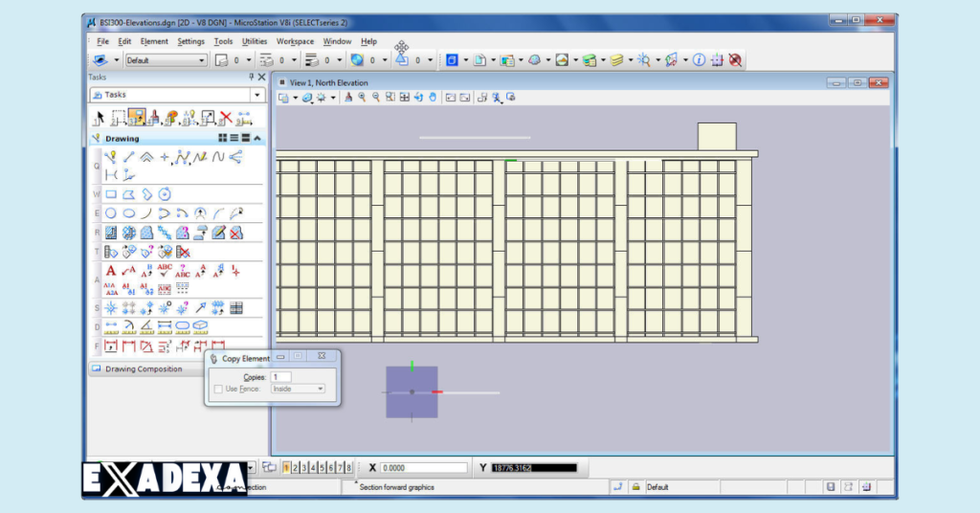Image resolution: width=980 pixels, height=513 pixels.
Task: Open the line weight dropdown arrow
Action: tap(340, 60)
